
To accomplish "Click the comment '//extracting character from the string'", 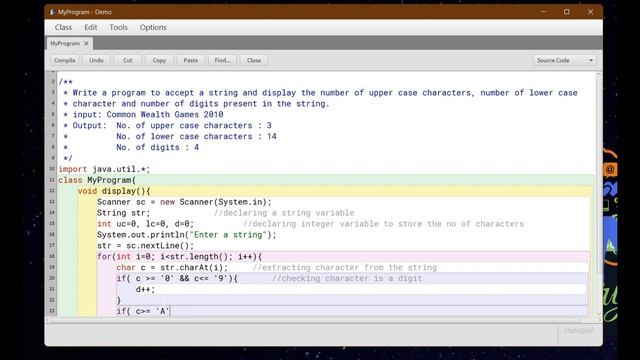I will tap(344, 268).
